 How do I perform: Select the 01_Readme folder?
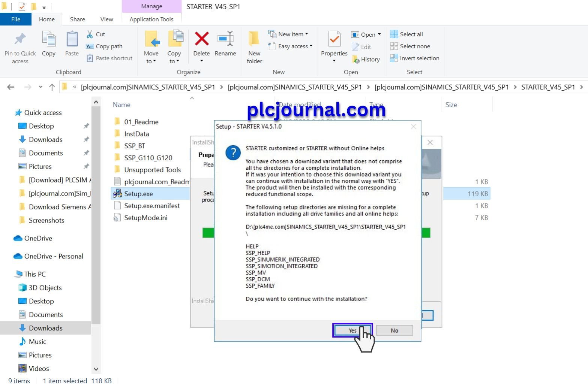coord(141,122)
